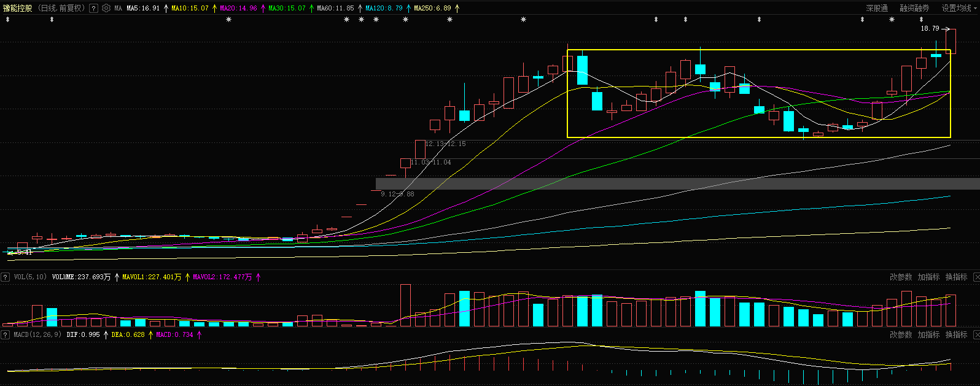Click the 9.12-9.88 gap label
The height and width of the screenshot is (386, 980).
click(397, 194)
